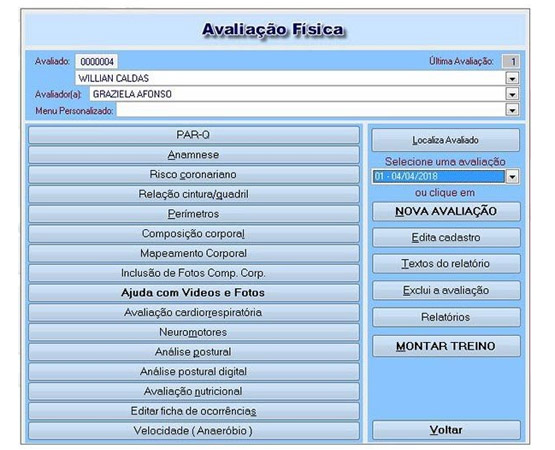Screen dimensions: 555x450
Task: Open Análise postural digital
Action: coord(194,372)
